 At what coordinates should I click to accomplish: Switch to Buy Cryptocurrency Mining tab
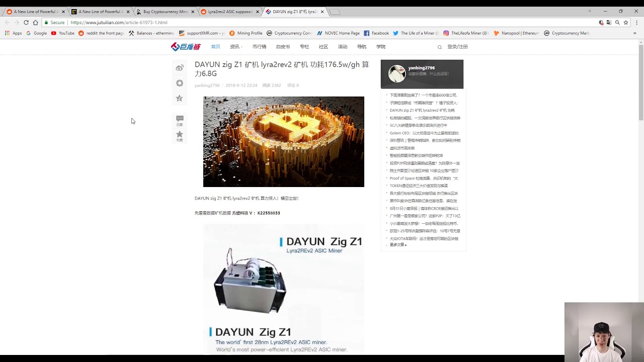[x=165, y=12]
